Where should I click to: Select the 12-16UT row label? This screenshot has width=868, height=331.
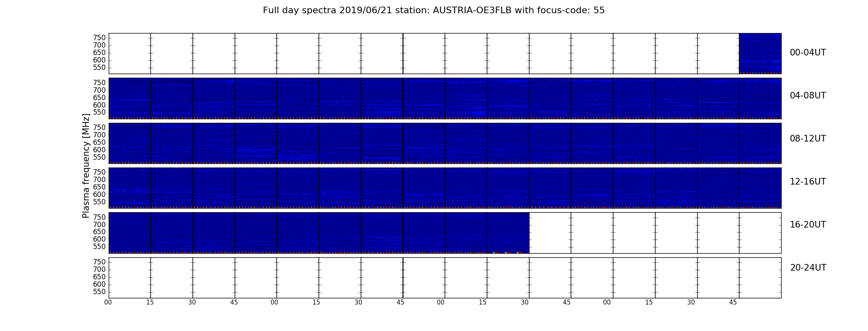tap(808, 182)
